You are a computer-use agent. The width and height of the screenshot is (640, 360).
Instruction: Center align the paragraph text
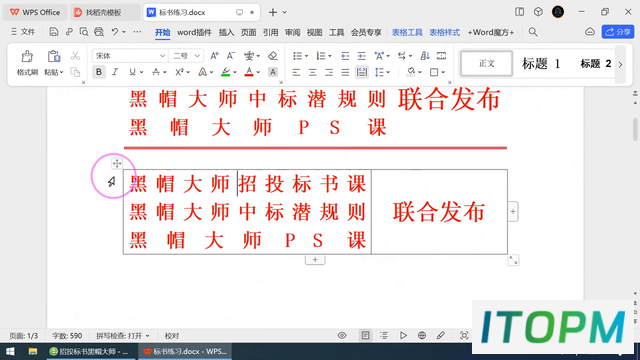[x=313, y=73]
